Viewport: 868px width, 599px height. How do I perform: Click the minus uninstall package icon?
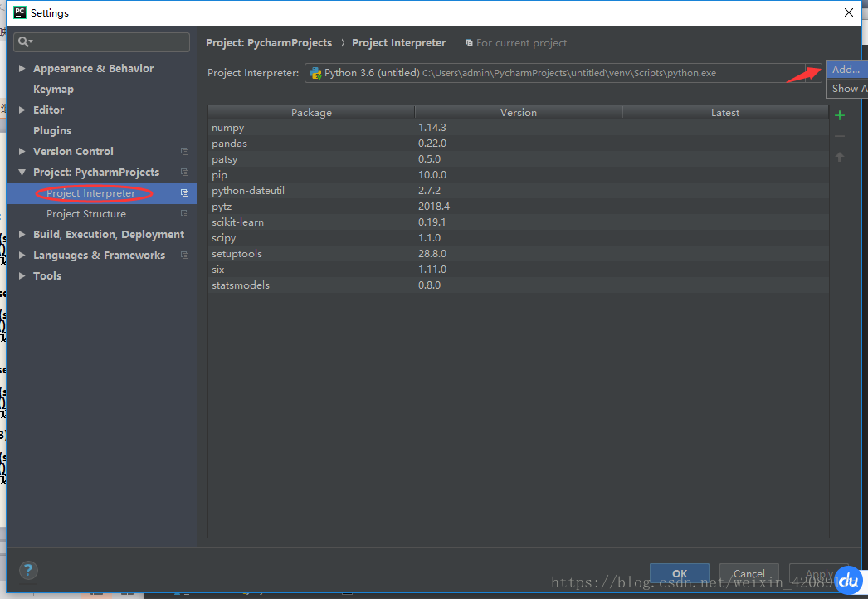[x=839, y=136]
